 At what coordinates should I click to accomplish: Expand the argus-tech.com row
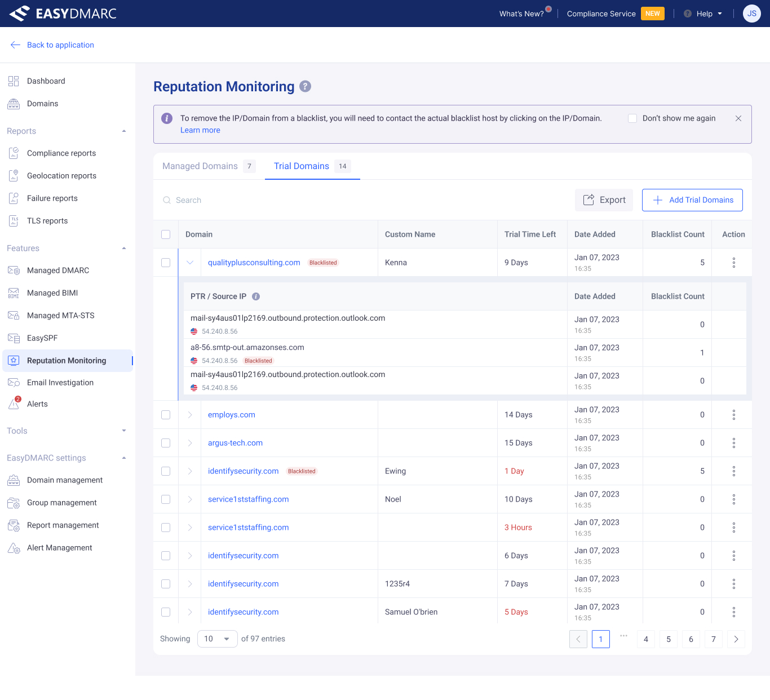[190, 443]
